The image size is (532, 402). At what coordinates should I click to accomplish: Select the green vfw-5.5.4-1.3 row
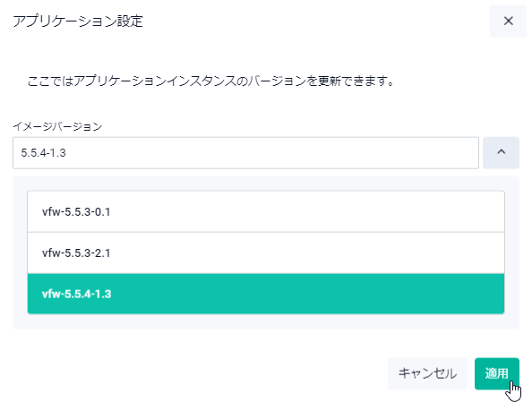click(266, 294)
